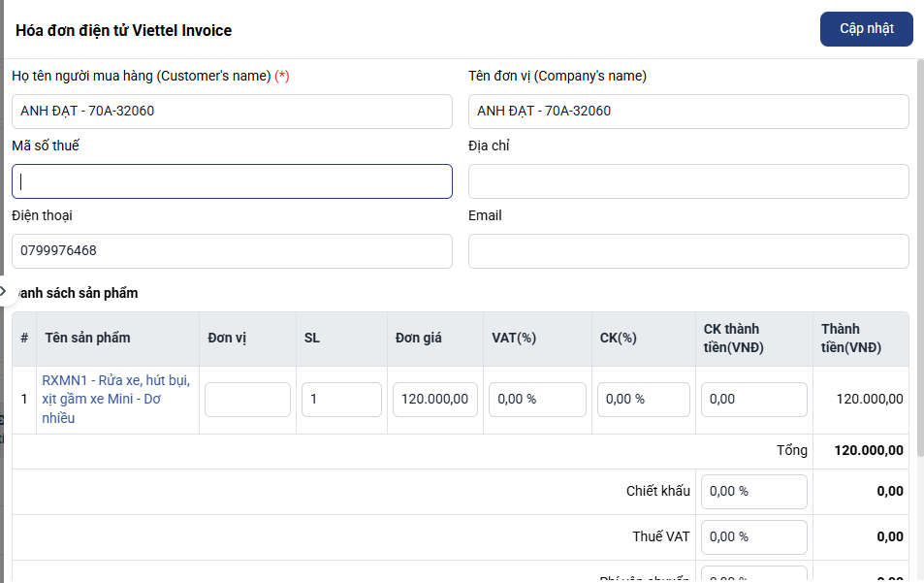Image resolution: width=924 pixels, height=583 pixels.
Task: Click the Phí vận chuyển field
Action: [x=753, y=575]
